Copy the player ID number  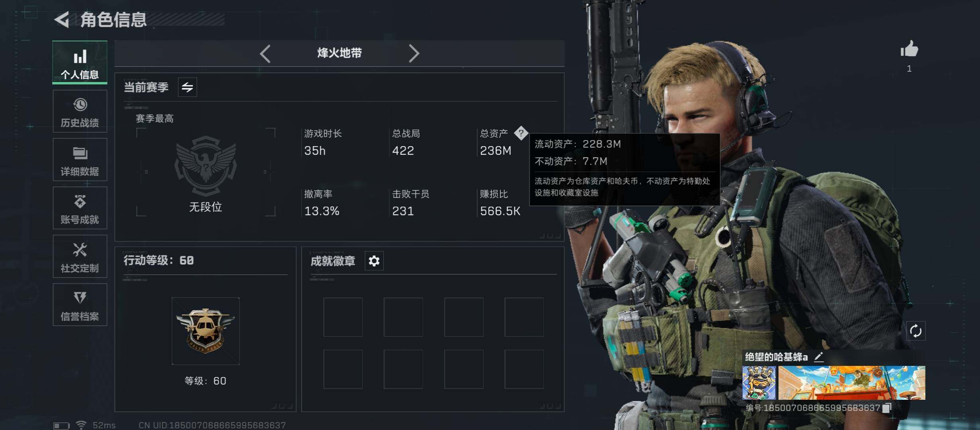click(887, 408)
